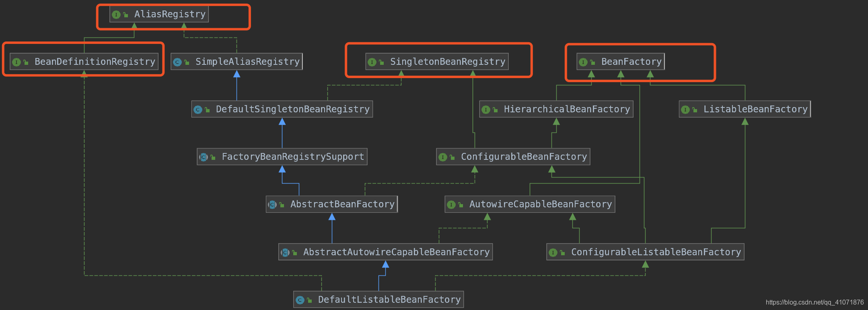Click the interface icon of HierarchicalBeanFactory
The height and width of the screenshot is (310, 868).
[486, 110]
